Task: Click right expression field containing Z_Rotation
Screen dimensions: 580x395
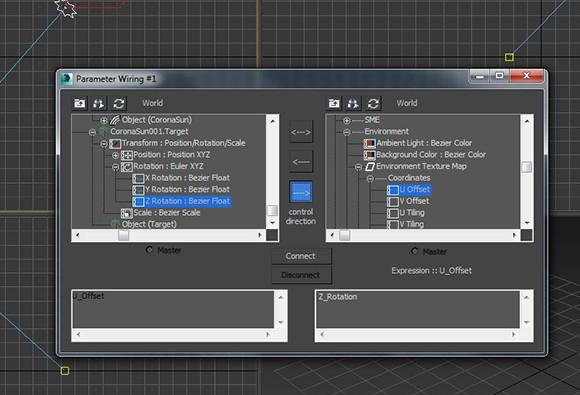Action: click(x=418, y=309)
